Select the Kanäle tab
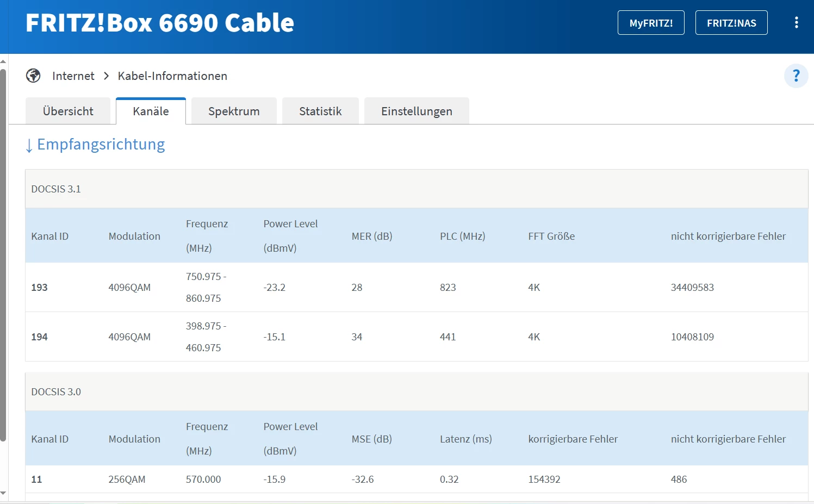Viewport: 814px width, 504px height. (x=151, y=111)
